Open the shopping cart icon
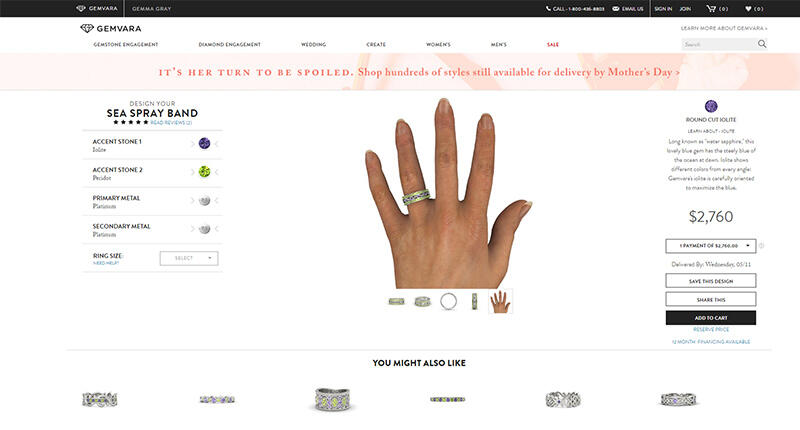 711,9
